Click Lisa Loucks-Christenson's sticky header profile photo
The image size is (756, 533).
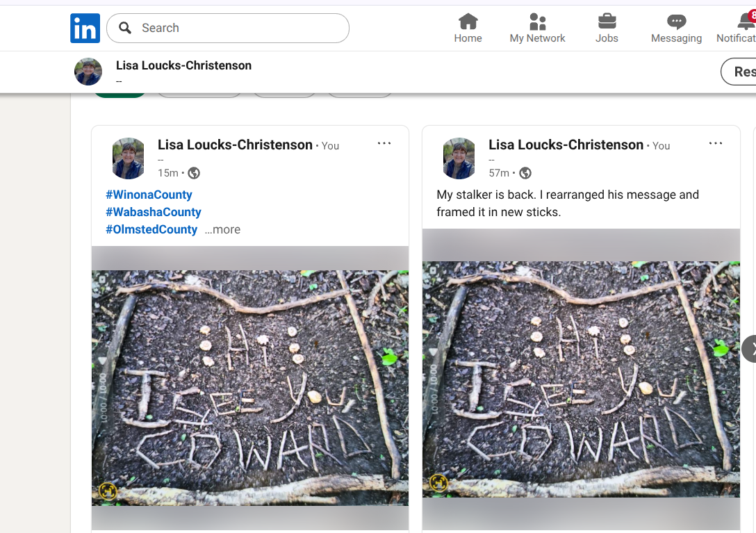point(88,72)
